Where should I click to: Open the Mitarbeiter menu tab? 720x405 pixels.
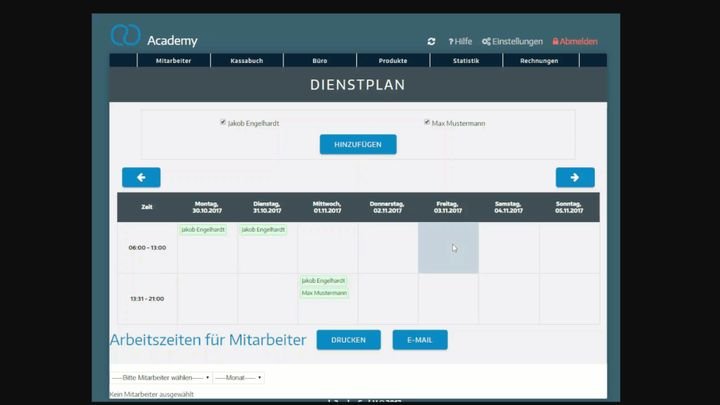tap(173, 61)
